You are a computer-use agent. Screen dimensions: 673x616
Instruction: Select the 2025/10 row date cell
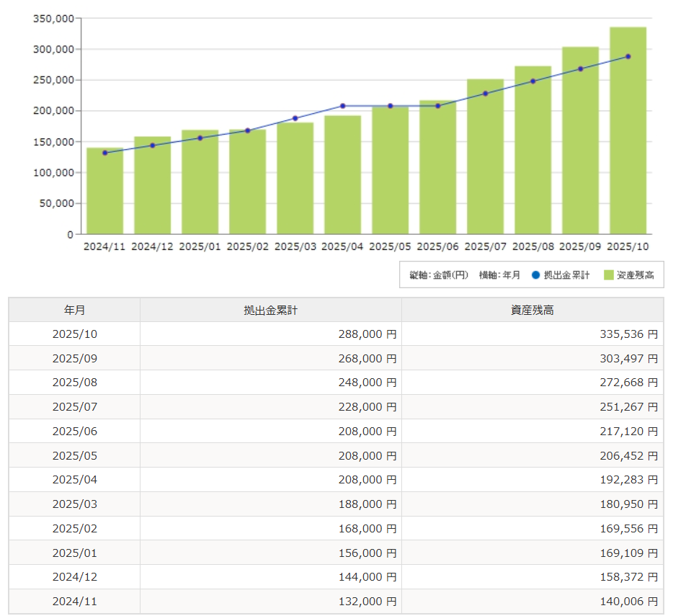[x=74, y=334]
